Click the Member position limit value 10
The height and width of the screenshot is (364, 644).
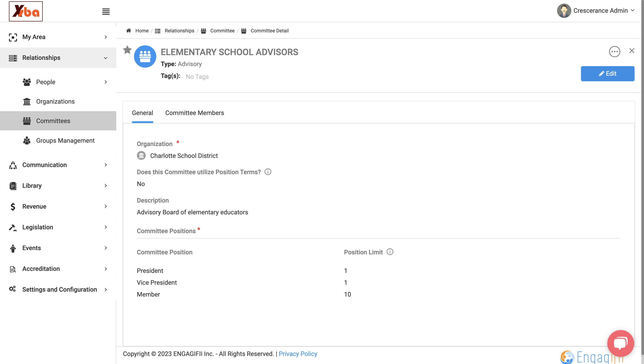(x=347, y=294)
